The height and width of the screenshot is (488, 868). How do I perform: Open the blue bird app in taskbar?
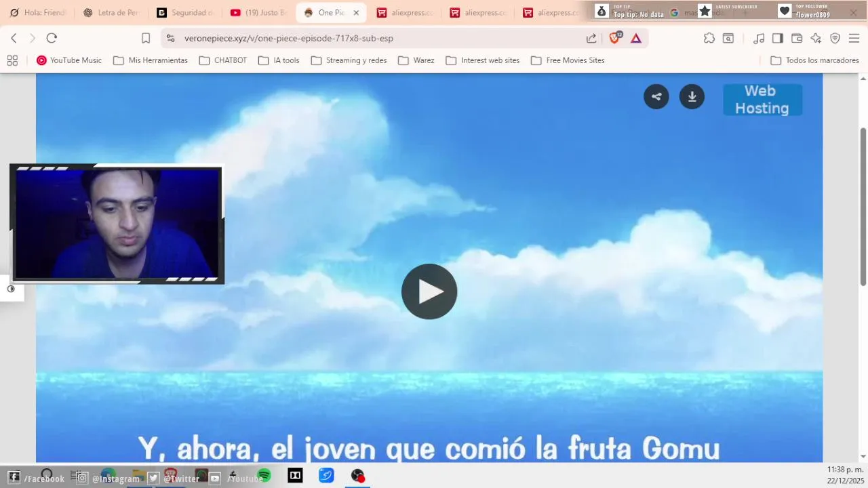coord(326,476)
